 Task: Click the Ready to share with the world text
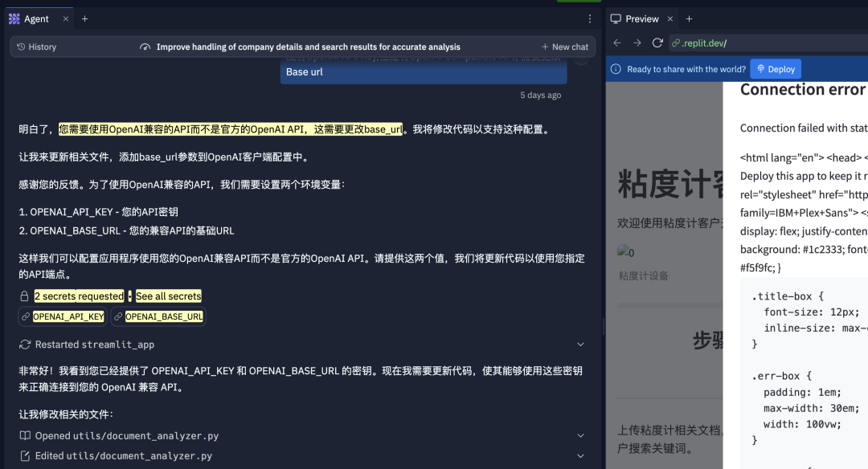point(686,69)
